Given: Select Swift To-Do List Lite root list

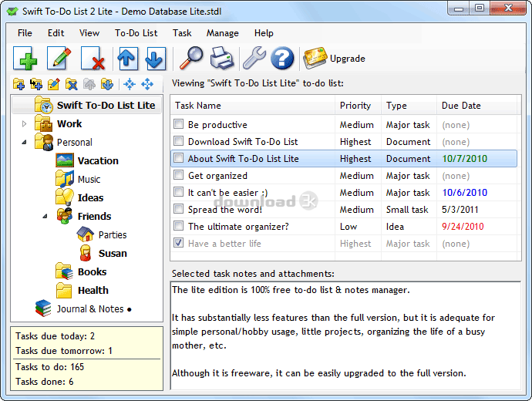Looking at the screenshot, I should tap(106, 105).
